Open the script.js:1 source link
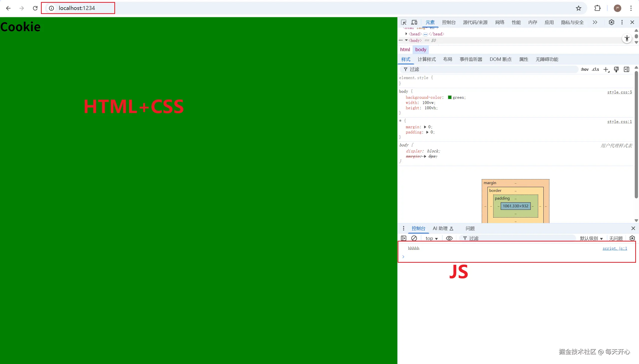 click(x=615, y=248)
